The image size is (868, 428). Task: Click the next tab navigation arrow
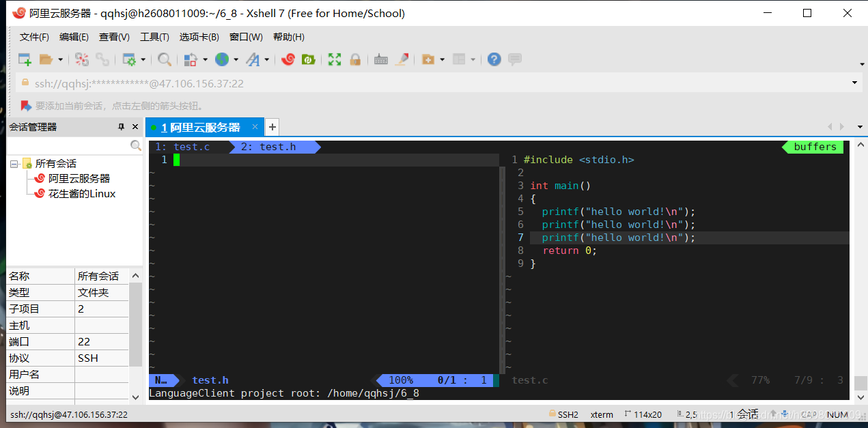point(842,127)
